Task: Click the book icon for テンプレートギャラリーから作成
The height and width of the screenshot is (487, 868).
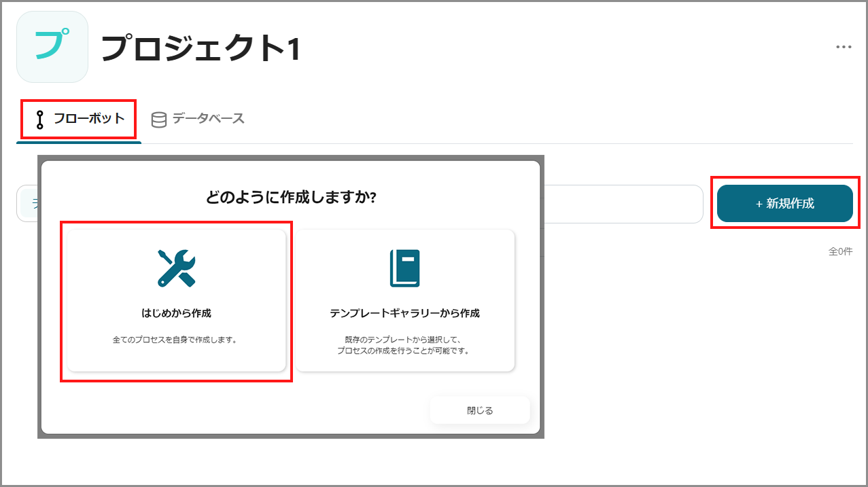Action: [404, 267]
